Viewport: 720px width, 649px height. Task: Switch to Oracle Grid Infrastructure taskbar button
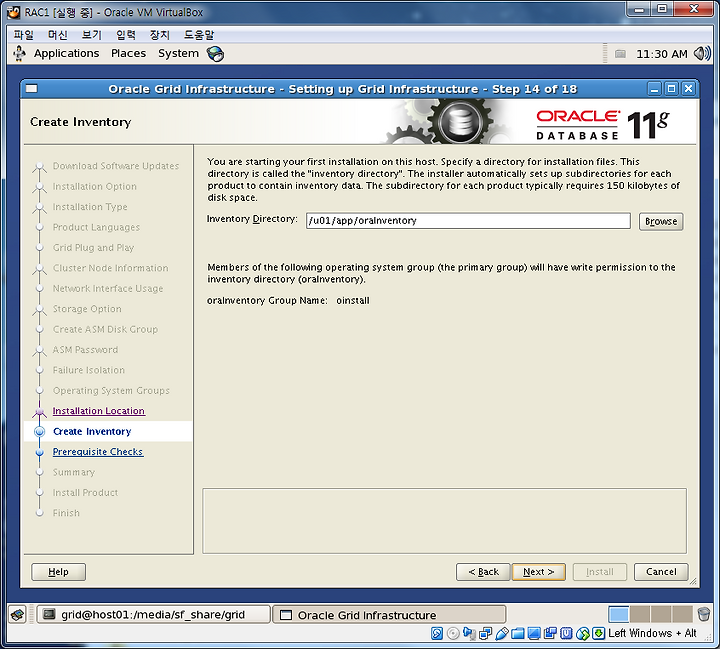[389, 615]
